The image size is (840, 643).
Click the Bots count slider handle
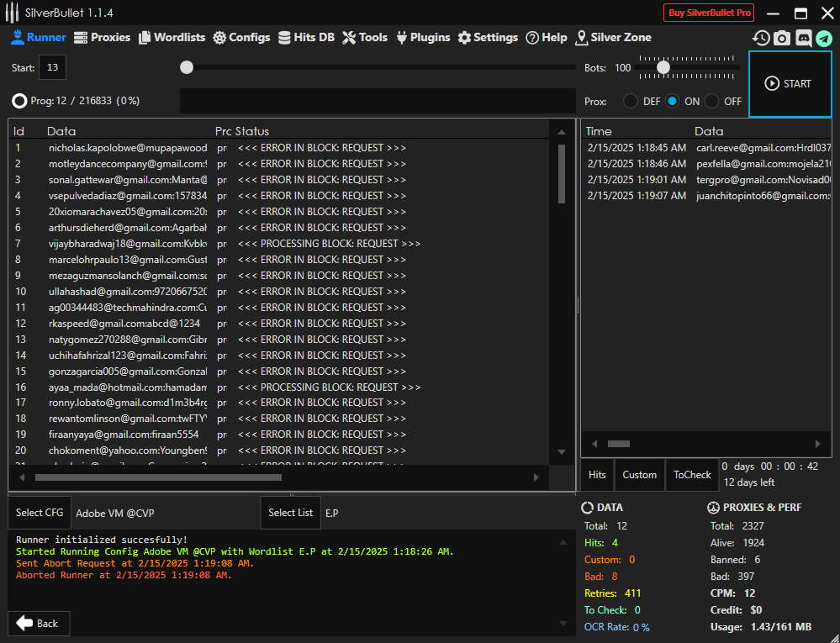[x=663, y=67]
